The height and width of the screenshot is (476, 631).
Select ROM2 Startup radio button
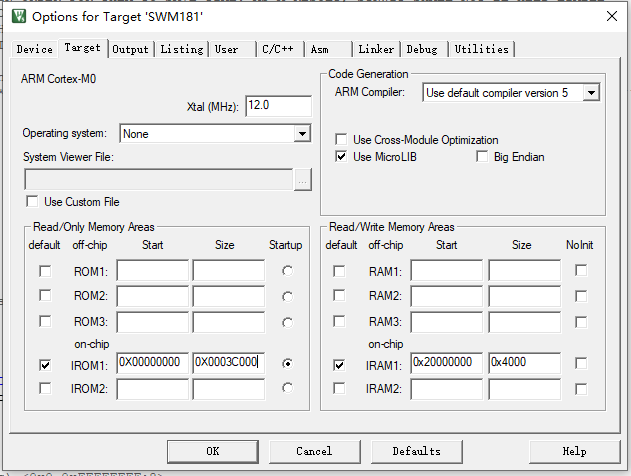287,297
